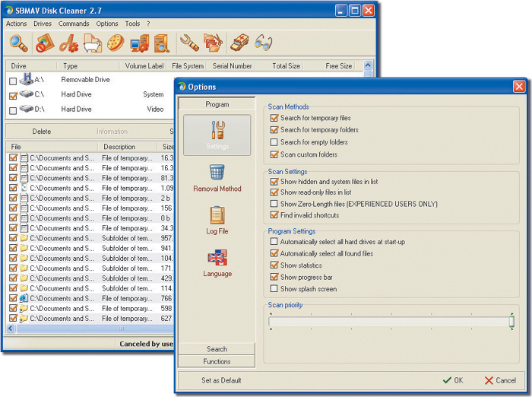The image size is (532, 397).
Task: Open the Drives menu
Action: click(x=43, y=24)
